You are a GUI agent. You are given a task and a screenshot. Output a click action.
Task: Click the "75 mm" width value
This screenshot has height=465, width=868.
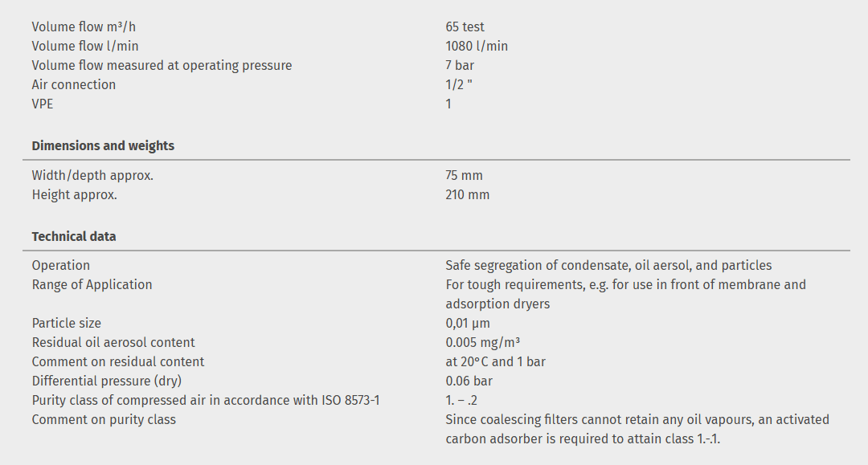[x=464, y=175]
